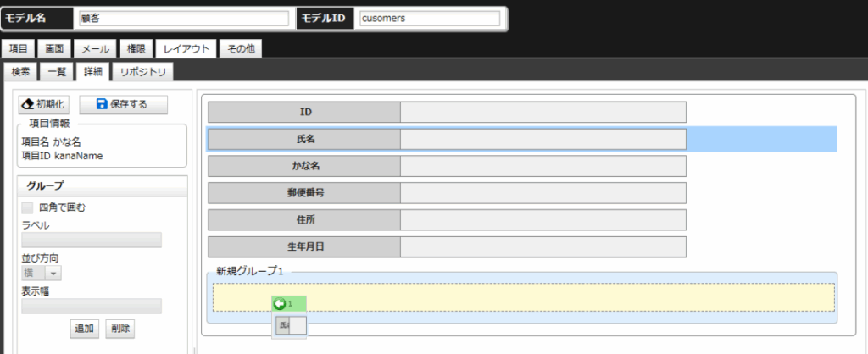Click the eraser icon on 初期化 button
Image resolution: width=868 pixels, height=354 pixels.
[x=28, y=104]
